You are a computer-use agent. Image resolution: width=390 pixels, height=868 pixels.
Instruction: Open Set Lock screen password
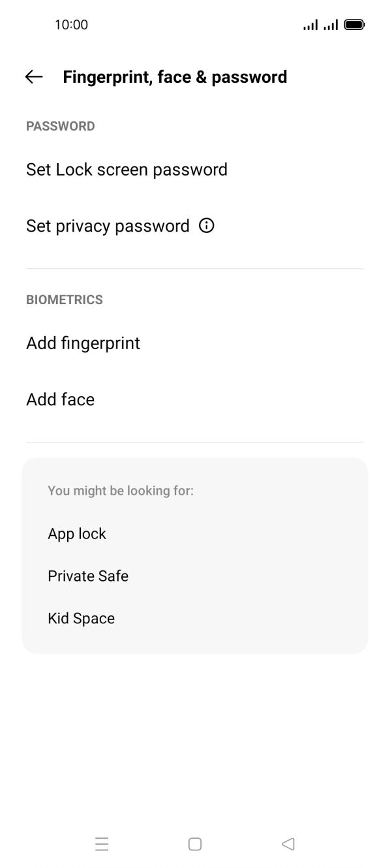(x=127, y=170)
